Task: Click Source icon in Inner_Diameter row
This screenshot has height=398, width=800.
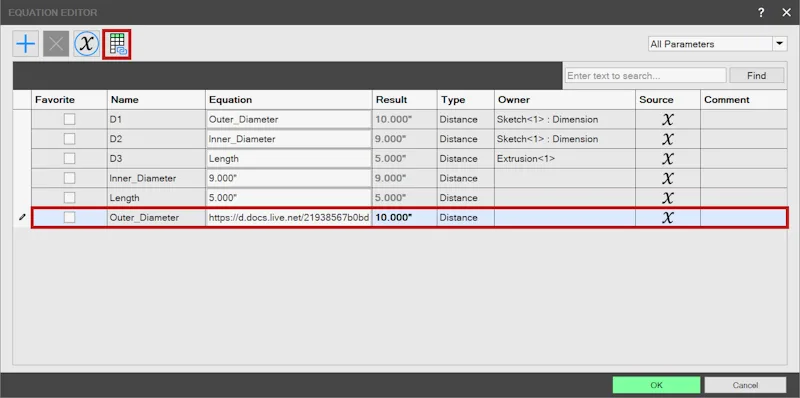Action: (x=667, y=178)
